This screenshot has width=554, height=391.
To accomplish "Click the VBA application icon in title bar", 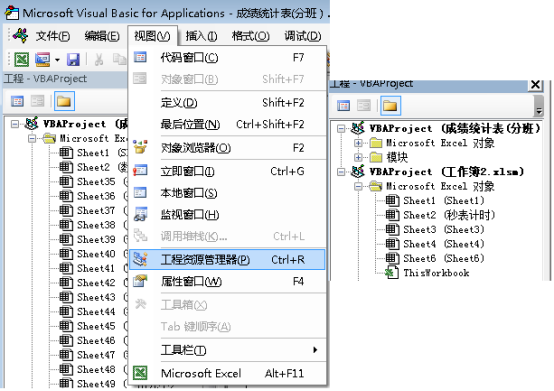I will click(12, 13).
